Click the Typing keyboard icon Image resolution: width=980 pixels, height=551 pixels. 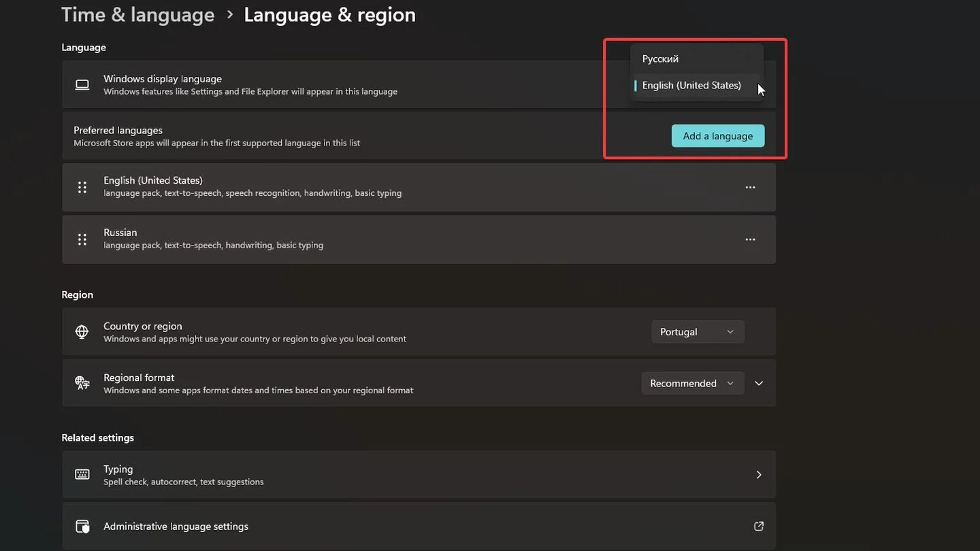pyautogui.click(x=82, y=475)
